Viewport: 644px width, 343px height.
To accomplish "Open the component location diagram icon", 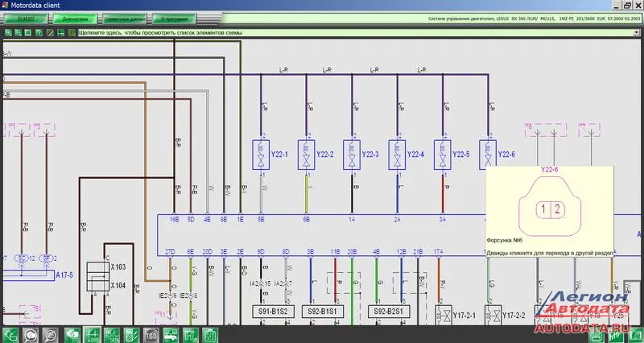I will tap(112, 335).
